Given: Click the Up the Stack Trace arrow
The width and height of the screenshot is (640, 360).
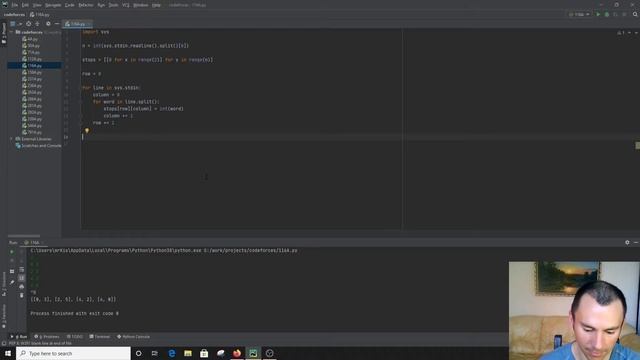Looking at the screenshot, I should pyautogui.click(x=21, y=252).
